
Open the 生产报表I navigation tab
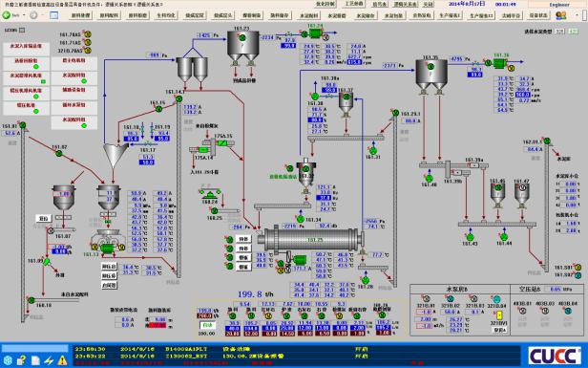tap(450, 15)
